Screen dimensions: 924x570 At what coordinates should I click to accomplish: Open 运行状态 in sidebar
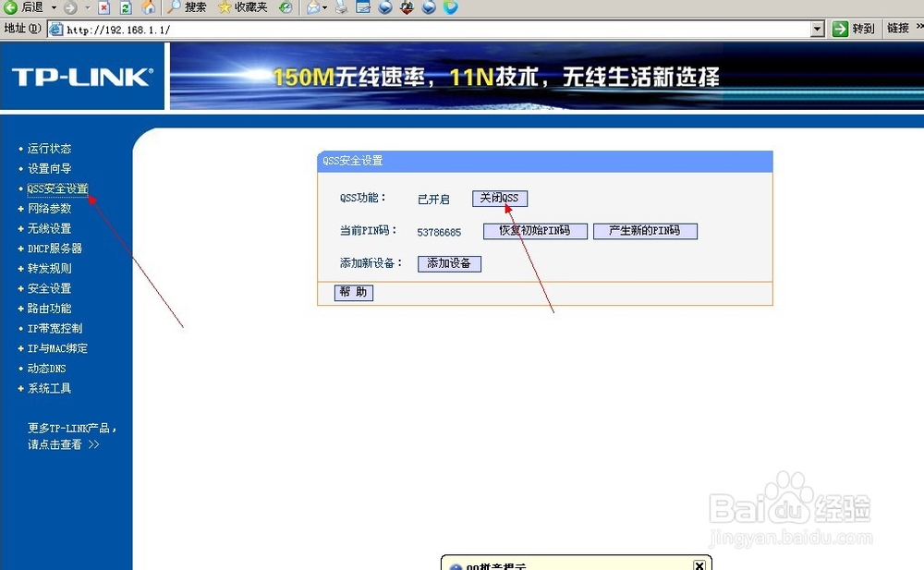50,149
